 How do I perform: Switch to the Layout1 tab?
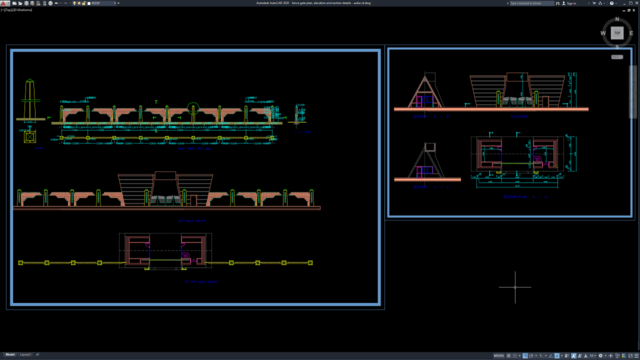coord(25,355)
